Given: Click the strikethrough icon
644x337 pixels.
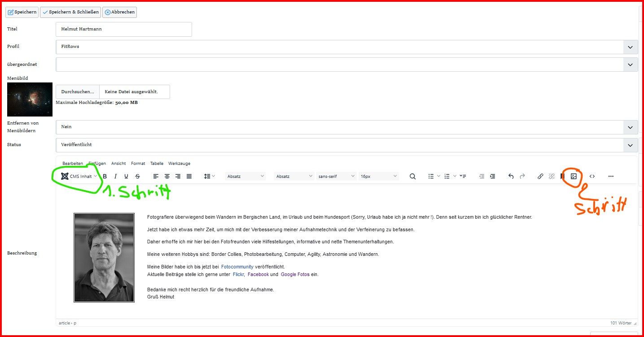Looking at the screenshot, I should [x=137, y=177].
